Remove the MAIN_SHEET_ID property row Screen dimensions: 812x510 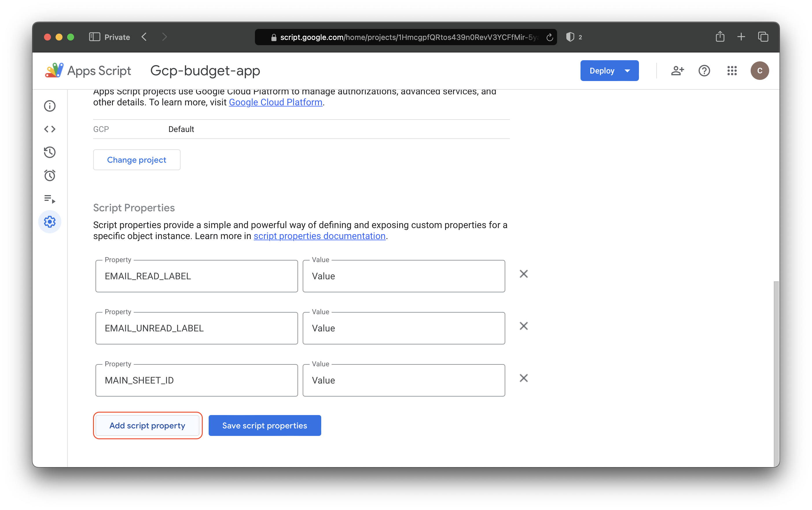click(523, 378)
